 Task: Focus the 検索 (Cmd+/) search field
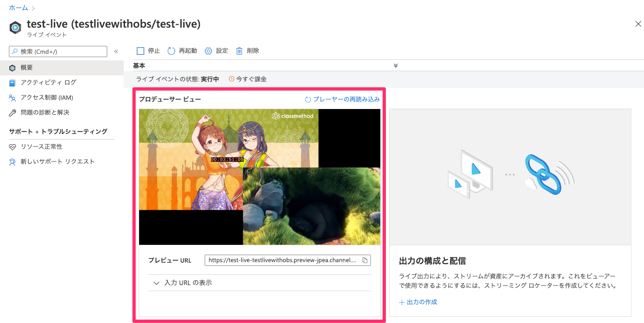(x=58, y=51)
